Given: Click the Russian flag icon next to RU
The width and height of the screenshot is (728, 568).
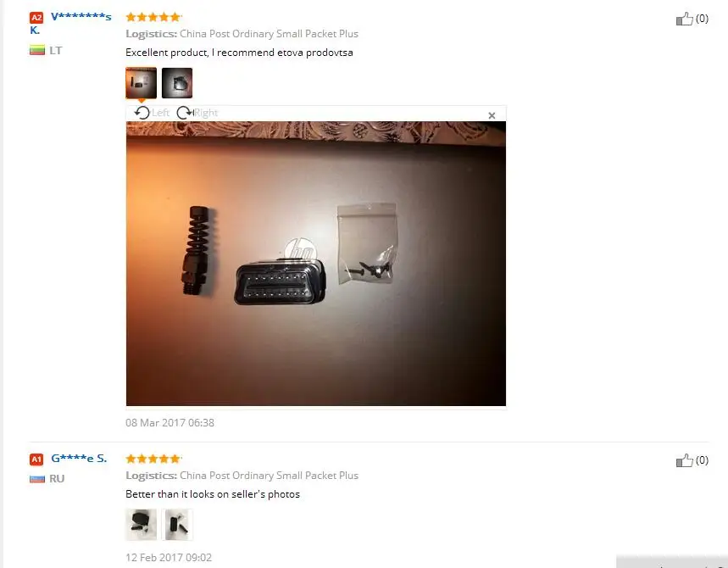Looking at the screenshot, I should click(x=37, y=479).
